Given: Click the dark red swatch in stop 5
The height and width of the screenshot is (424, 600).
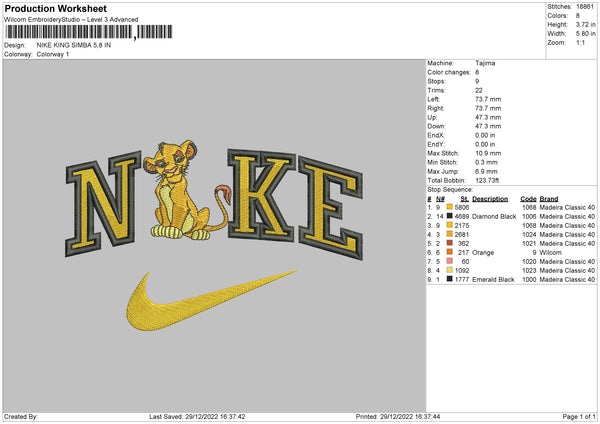Looking at the screenshot, I should (x=450, y=243).
